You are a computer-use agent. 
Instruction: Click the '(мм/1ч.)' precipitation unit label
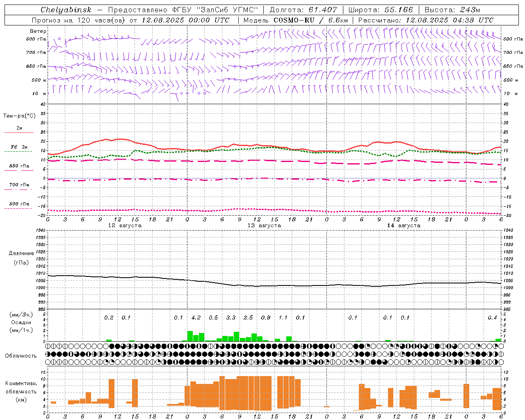[21, 330]
